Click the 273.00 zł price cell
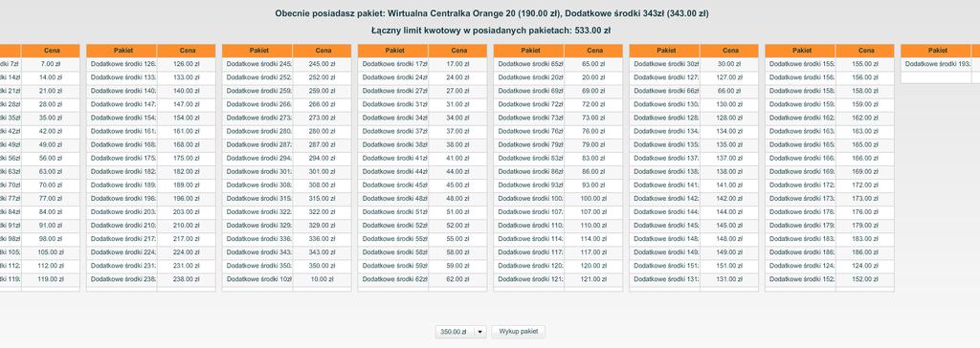This screenshot has width=980, height=348. point(322,118)
